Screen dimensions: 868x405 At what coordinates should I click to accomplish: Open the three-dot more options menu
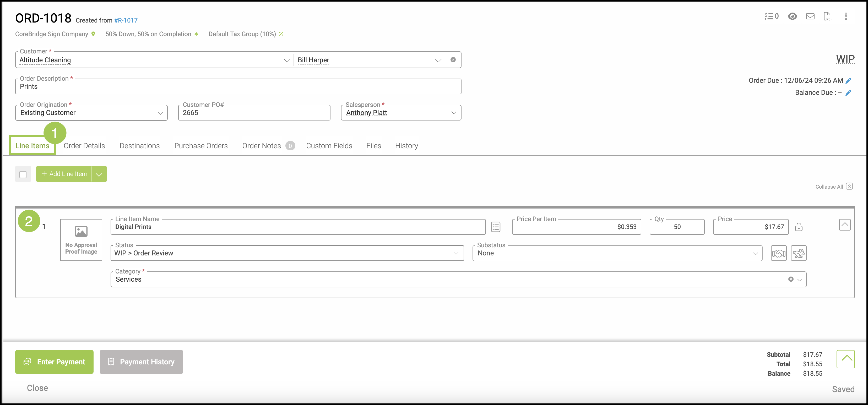[x=845, y=17]
